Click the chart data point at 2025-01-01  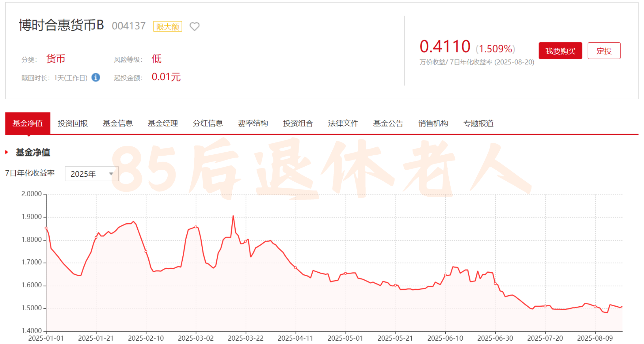(46, 228)
